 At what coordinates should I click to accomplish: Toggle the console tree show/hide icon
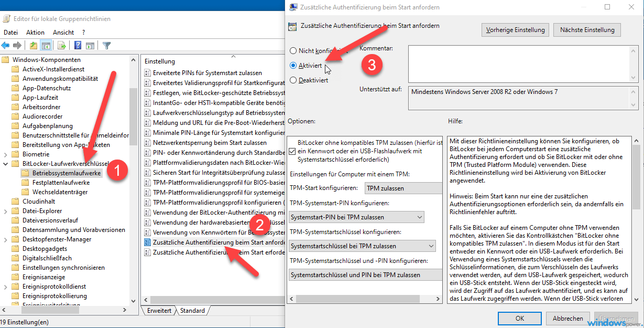pos(46,46)
